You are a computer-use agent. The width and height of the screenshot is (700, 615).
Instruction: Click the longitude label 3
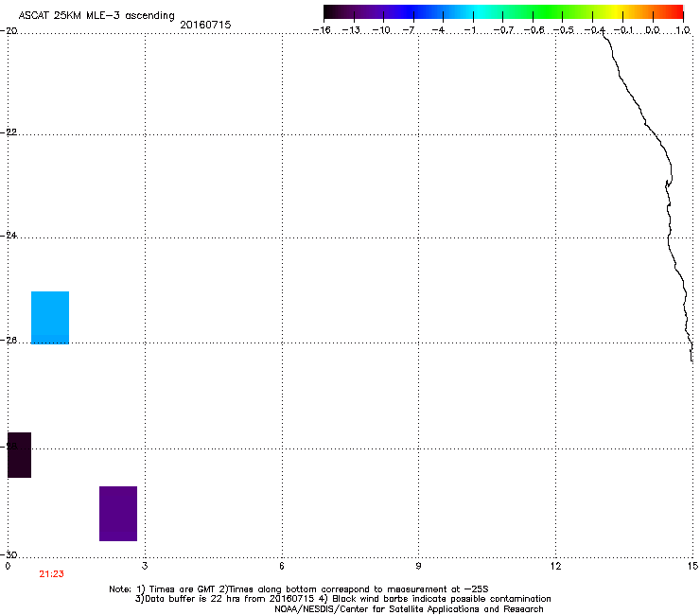pyautogui.click(x=145, y=566)
